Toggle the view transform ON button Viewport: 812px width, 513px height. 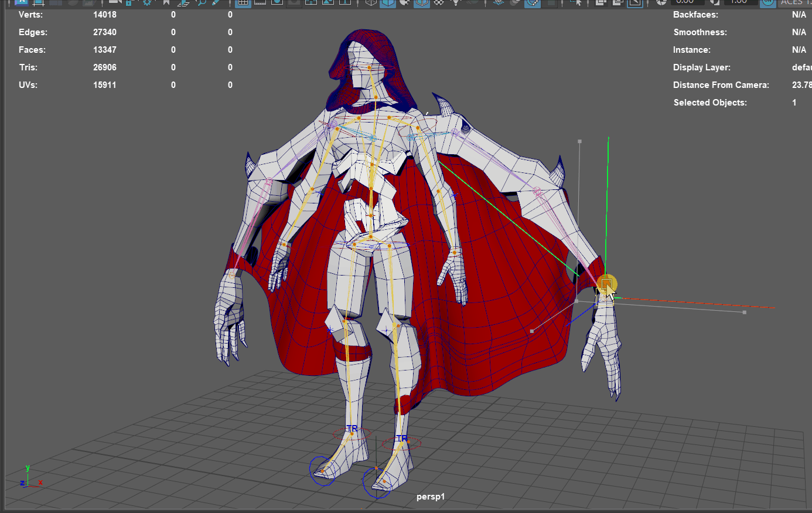click(x=768, y=2)
